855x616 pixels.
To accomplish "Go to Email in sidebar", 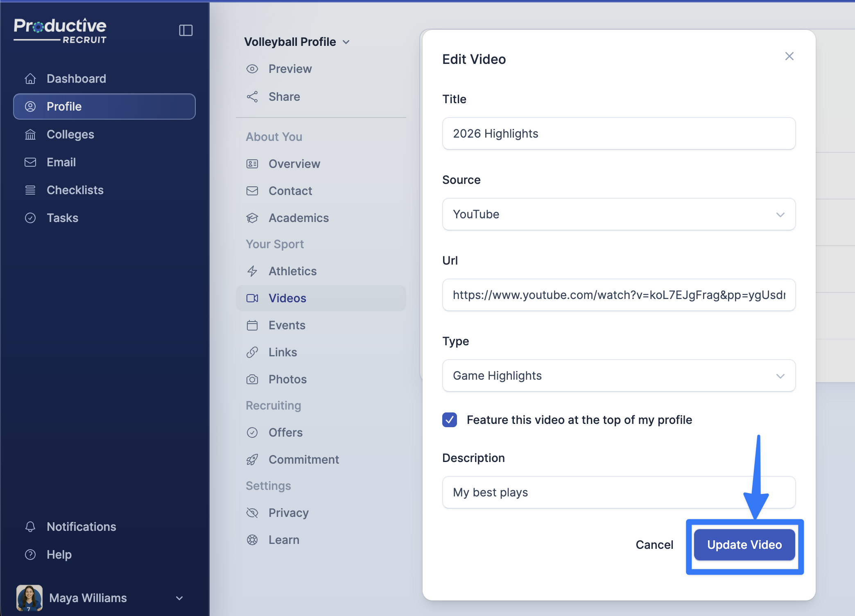I will [61, 162].
